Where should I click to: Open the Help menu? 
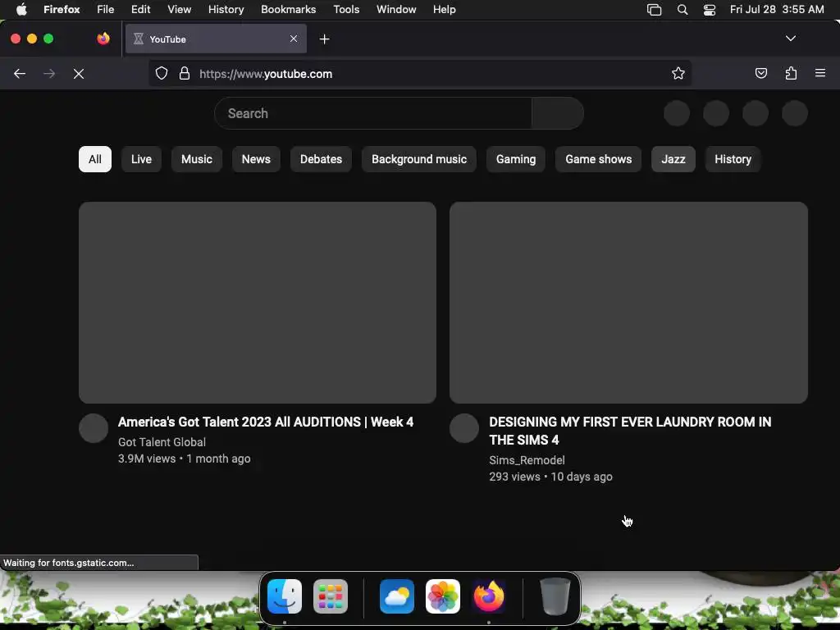(x=444, y=9)
